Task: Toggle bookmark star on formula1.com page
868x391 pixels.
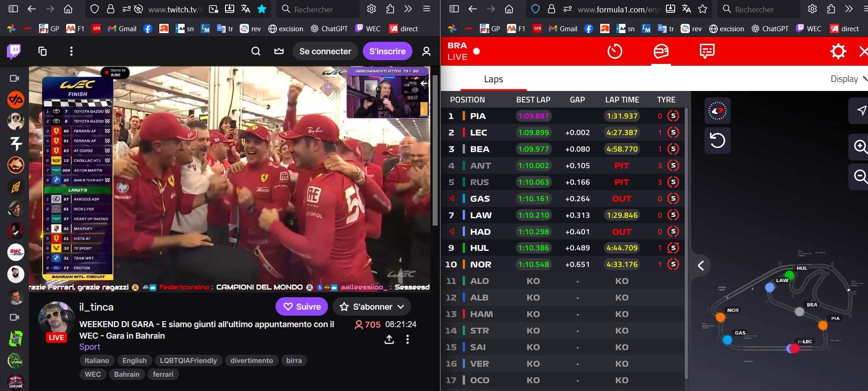Action: click(703, 9)
